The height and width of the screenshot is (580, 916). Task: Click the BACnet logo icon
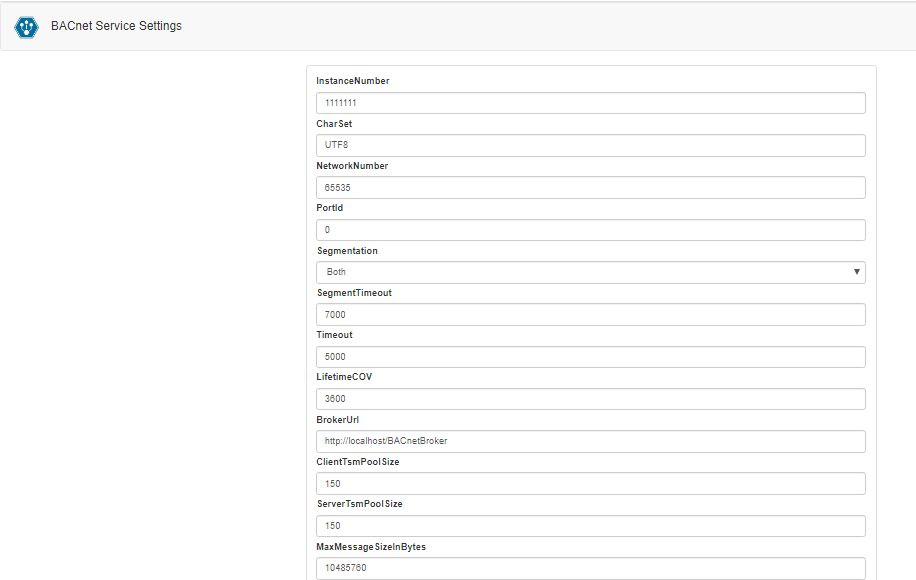[25, 26]
